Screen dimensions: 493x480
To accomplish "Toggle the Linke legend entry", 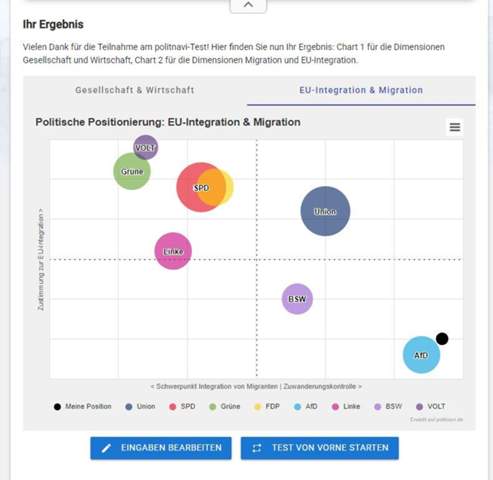I will click(346, 407).
